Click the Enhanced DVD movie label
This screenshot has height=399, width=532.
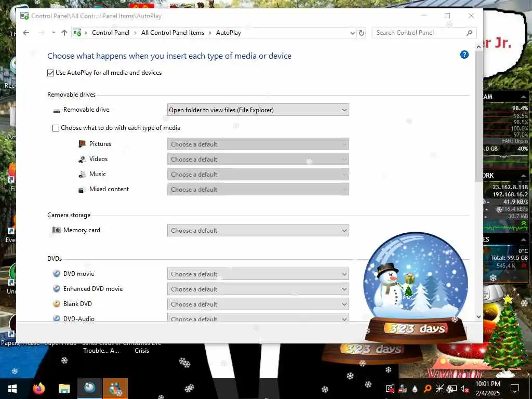pyautogui.click(x=93, y=289)
